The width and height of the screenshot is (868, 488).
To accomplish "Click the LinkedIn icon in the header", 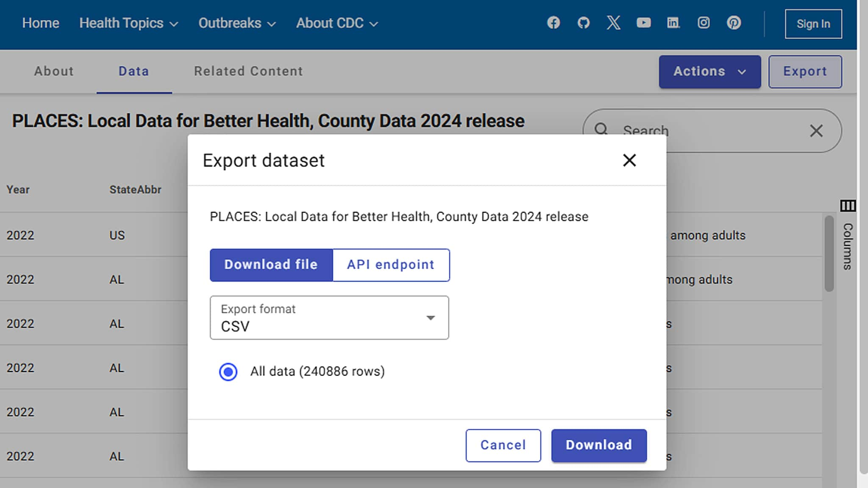I will point(673,22).
